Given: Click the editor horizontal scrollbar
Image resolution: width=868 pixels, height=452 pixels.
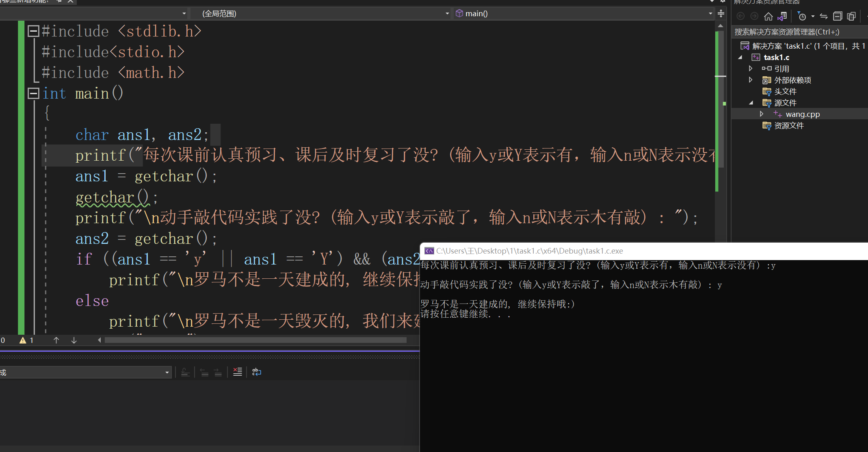Looking at the screenshot, I should [x=255, y=340].
